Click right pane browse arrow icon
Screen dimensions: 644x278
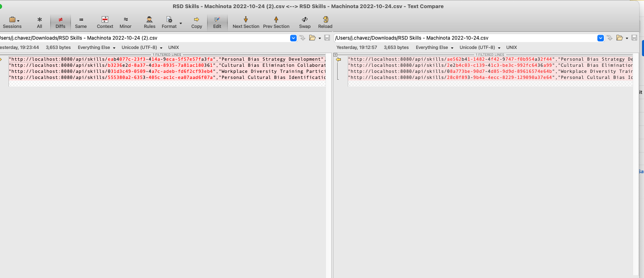[610, 38]
